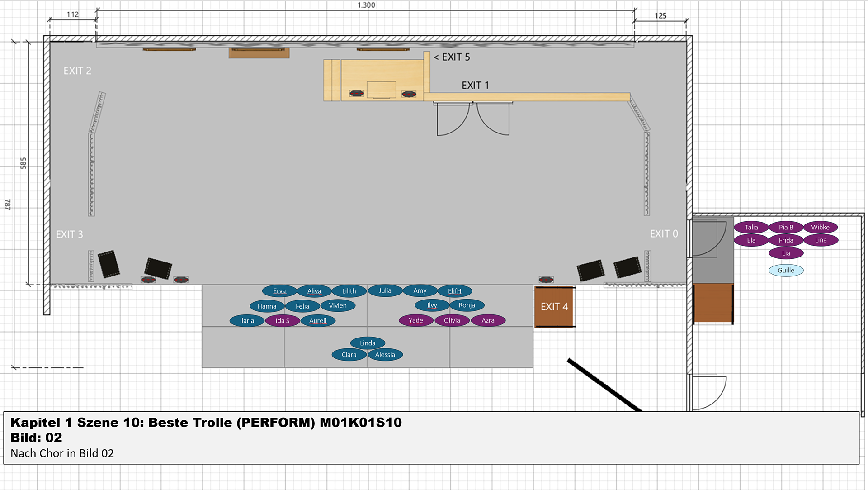This screenshot has height=490, width=868.
Task: Select the Azra purple oval
Action: 488,320
